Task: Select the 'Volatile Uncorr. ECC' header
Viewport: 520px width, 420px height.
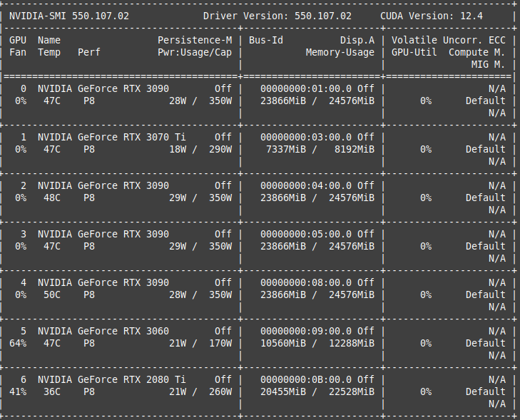Action: point(449,40)
